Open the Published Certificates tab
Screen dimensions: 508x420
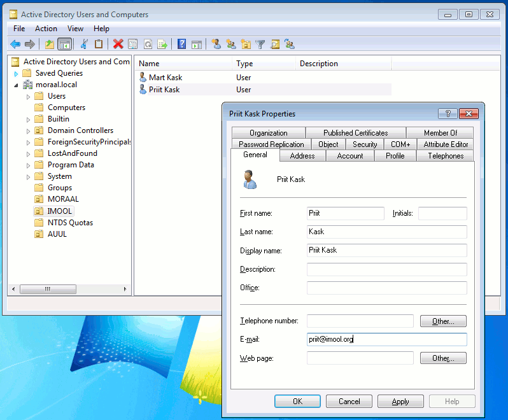pyautogui.click(x=355, y=133)
